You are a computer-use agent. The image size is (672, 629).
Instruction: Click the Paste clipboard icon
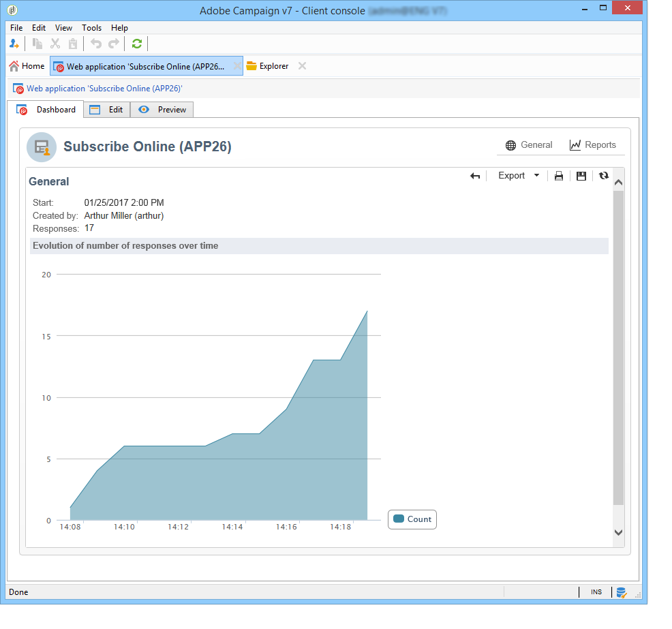point(73,44)
